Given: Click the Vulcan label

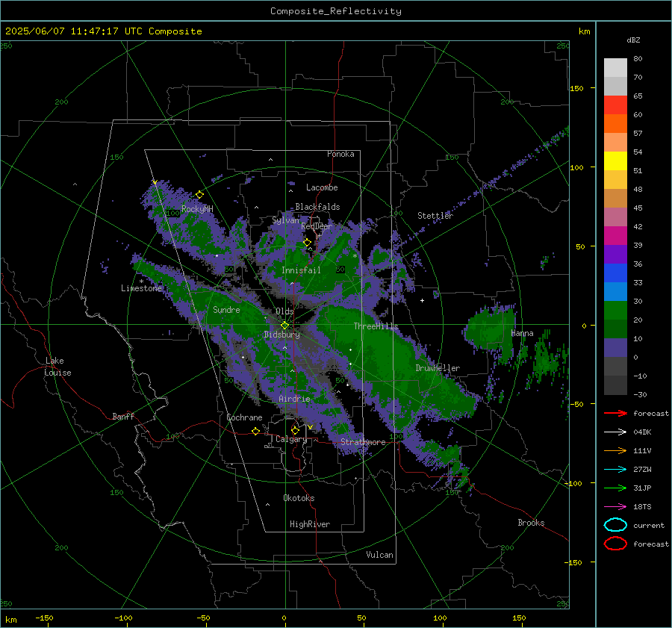Looking at the screenshot, I should tap(379, 555).
